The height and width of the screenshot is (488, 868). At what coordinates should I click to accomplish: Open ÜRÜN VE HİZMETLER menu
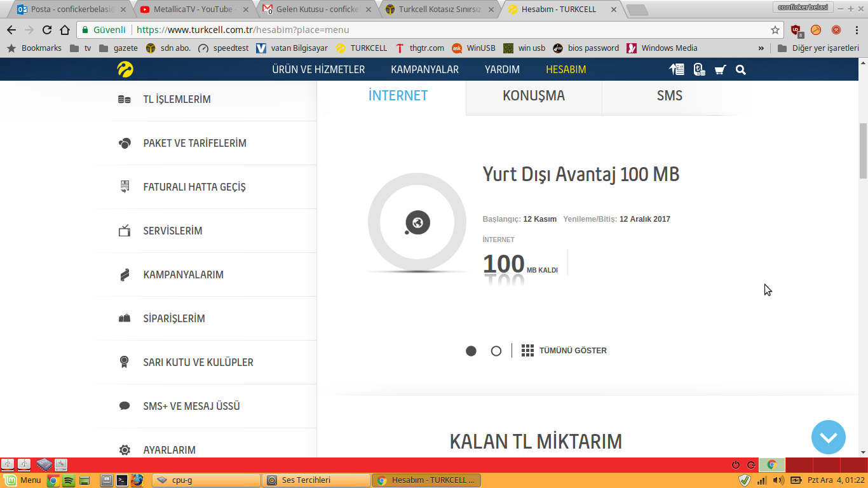318,70
